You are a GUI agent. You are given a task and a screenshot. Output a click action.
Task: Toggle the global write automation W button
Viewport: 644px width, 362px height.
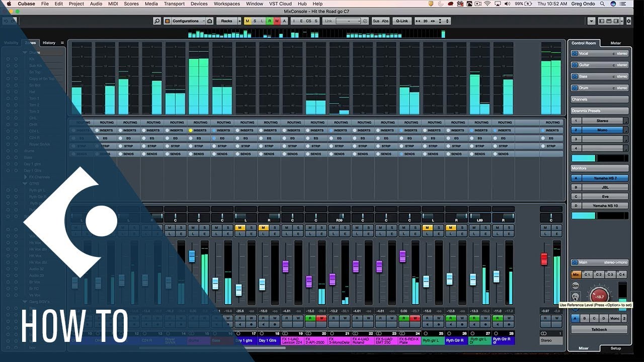[277, 21]
